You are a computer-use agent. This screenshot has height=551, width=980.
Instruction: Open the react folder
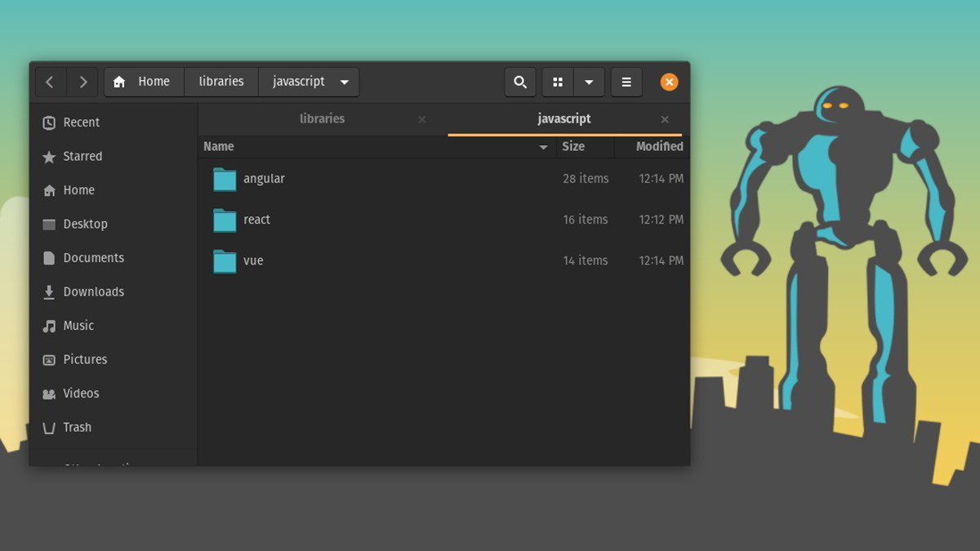[x=257, y=219]
